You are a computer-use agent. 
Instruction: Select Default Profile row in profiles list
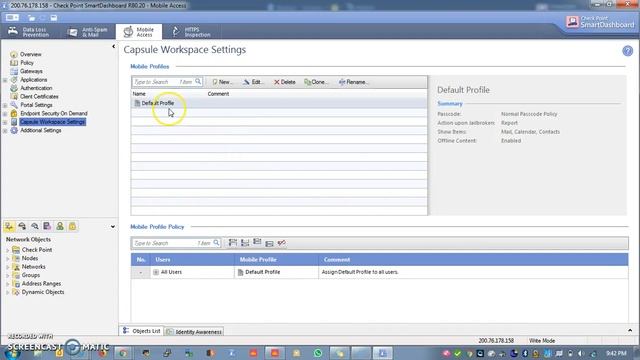click(279, 103)
